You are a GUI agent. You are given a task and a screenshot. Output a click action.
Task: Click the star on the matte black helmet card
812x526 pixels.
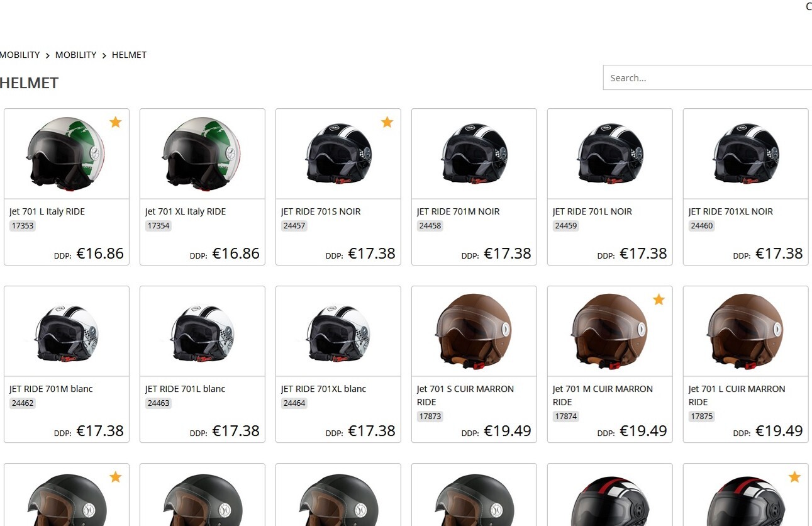tap(115, 477)
